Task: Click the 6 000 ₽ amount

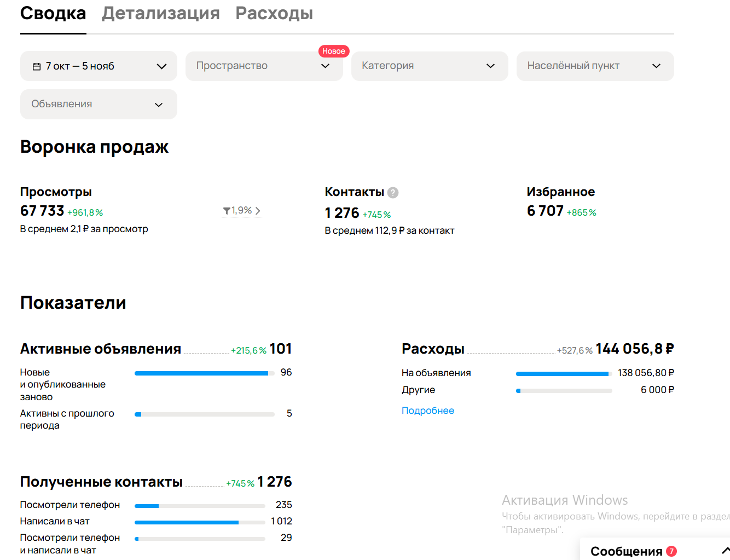Action: 657,390
